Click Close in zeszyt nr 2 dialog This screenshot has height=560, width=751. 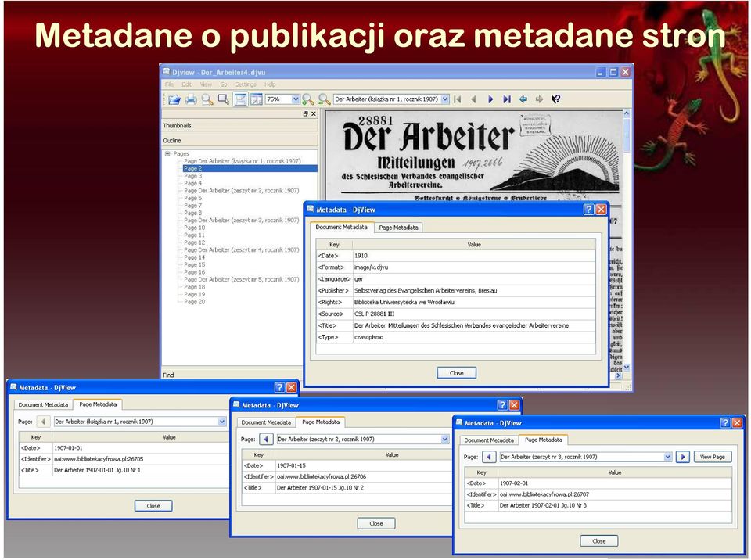(376, 523)
